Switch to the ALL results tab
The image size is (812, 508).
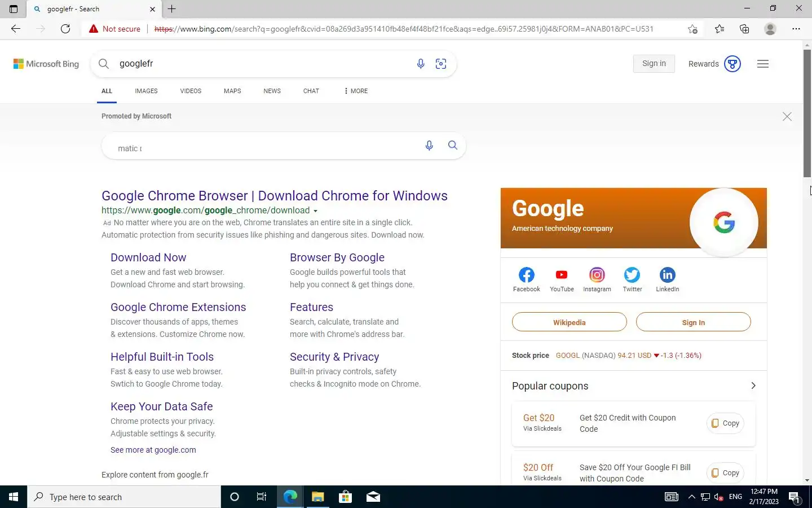click(107, 91)
